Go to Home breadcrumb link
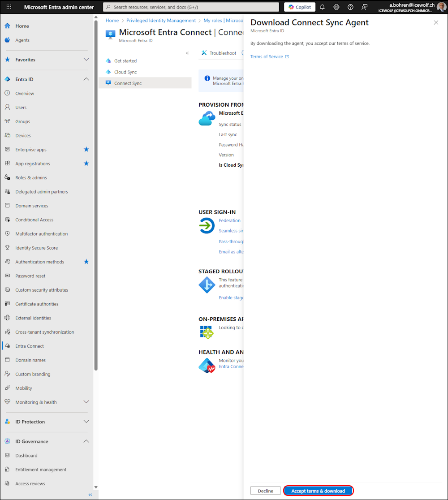448x500 pixels. 112,21
